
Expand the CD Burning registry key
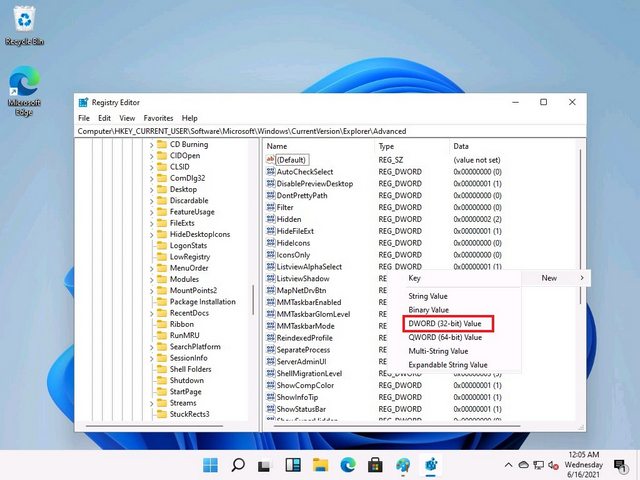coord(152,144)
